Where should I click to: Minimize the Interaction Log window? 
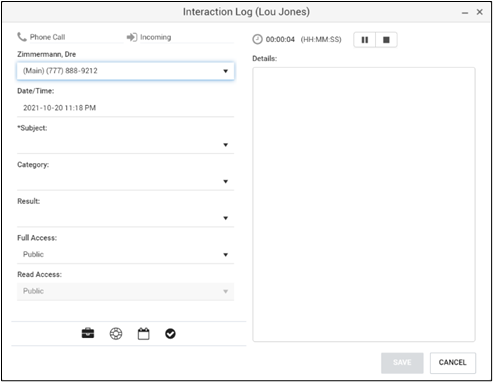465,13
